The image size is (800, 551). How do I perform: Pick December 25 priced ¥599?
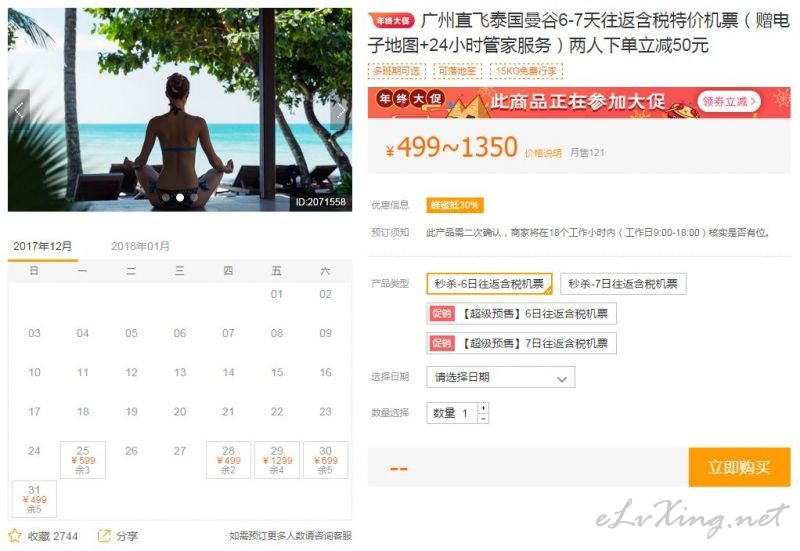[83, 460]
